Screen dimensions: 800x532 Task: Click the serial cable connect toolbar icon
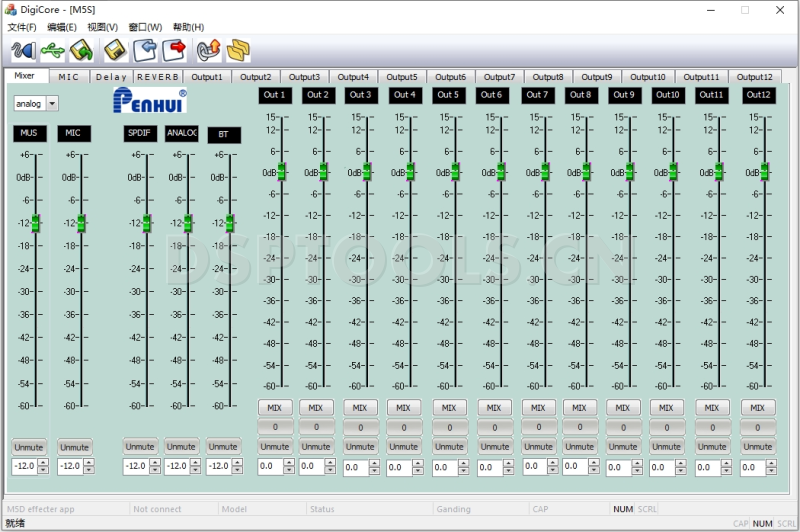pos(23,49)
